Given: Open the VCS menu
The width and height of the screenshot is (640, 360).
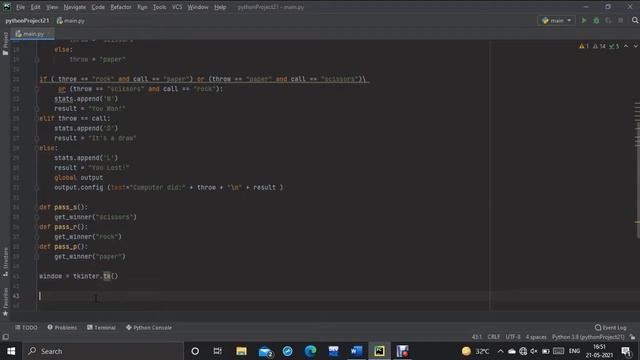Looking at the screenshot, I should click(x=177, y=7).
